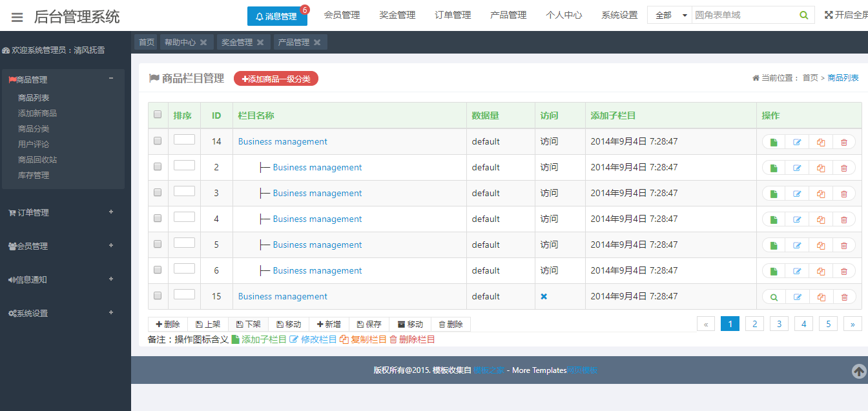Open 商品分类 in sidebar
Viewport: 868px width, 411px height.
coord(34,129)
